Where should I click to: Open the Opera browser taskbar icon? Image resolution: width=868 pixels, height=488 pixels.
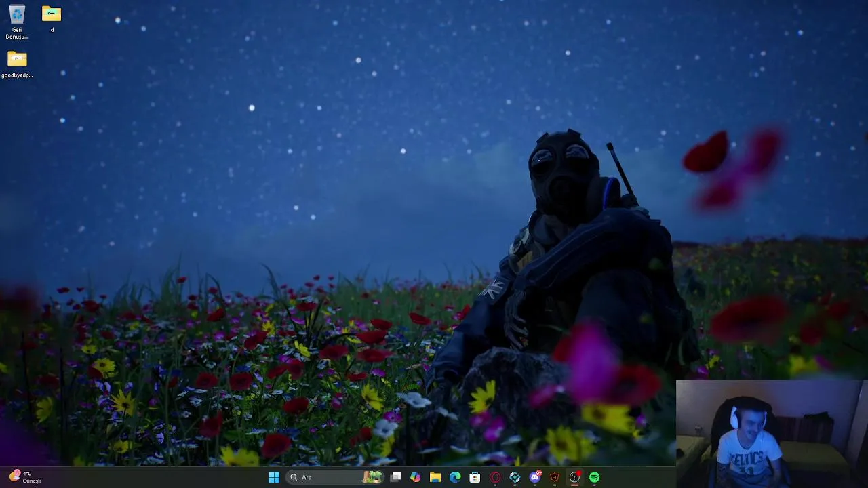(495, 477)
